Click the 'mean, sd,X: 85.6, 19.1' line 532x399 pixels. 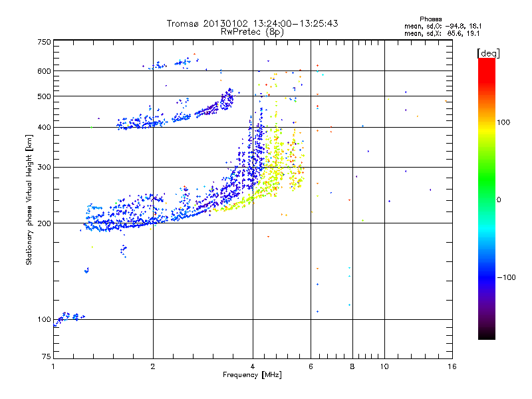coord(442,33)
